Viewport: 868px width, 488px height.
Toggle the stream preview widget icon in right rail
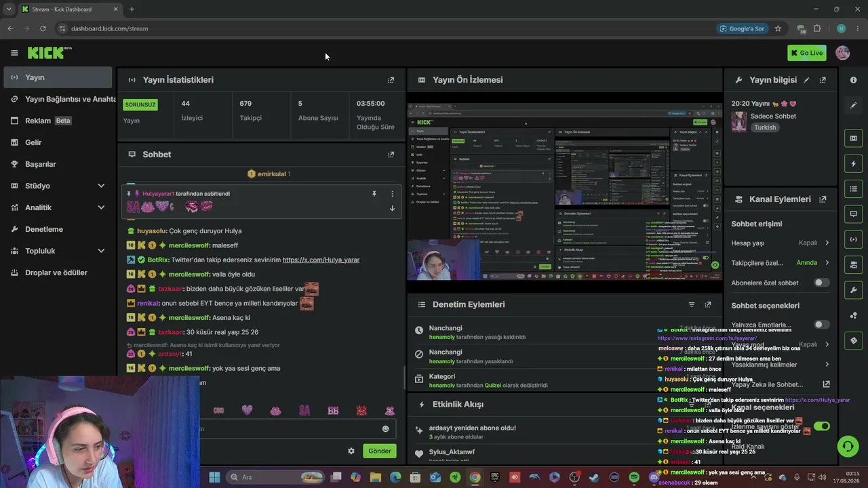point(853,138)
